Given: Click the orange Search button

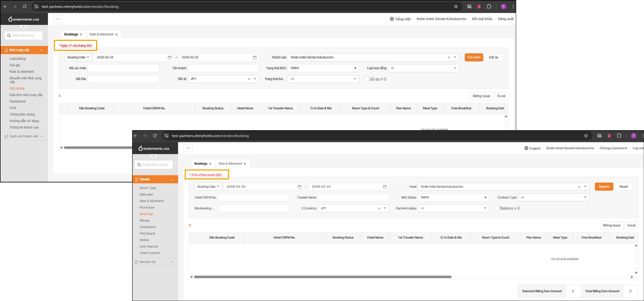Looking at the screenshot, I should 604,187.
